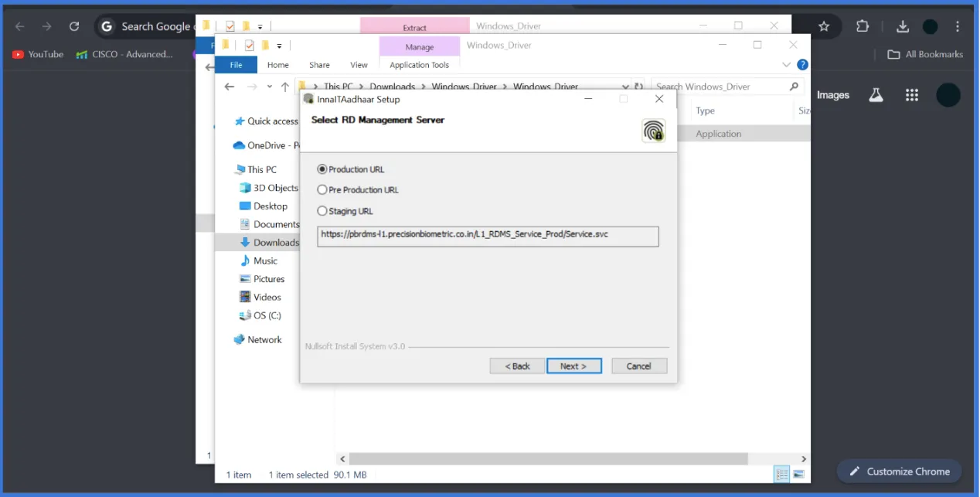Open Explorer help question mark icon

[802, 65]
